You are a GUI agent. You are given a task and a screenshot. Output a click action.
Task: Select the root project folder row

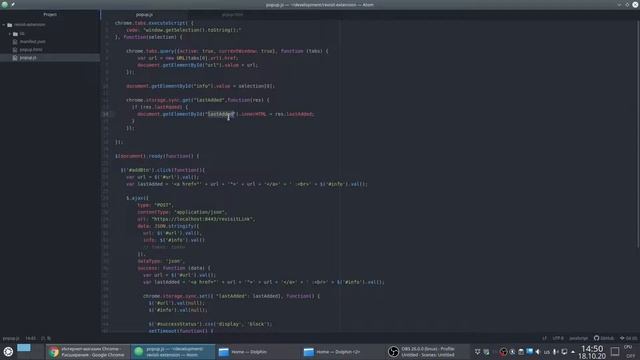(x=50, y=25)
